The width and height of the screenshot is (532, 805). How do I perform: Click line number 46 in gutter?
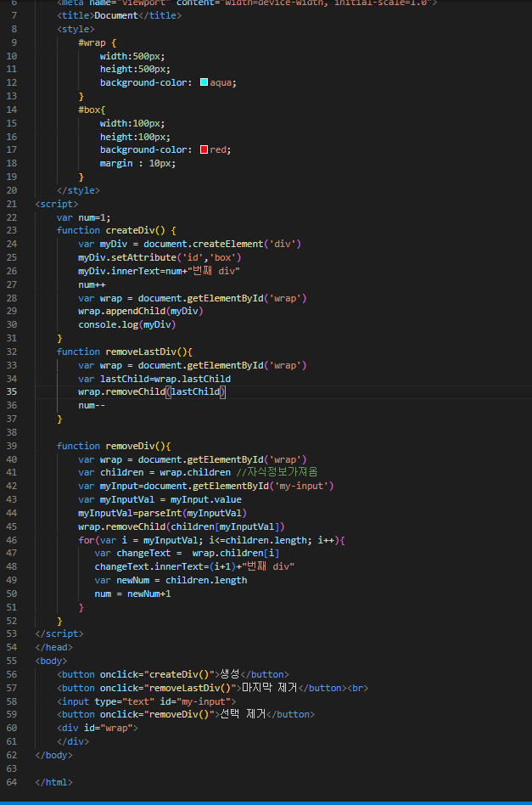click(x=11, y=540)
